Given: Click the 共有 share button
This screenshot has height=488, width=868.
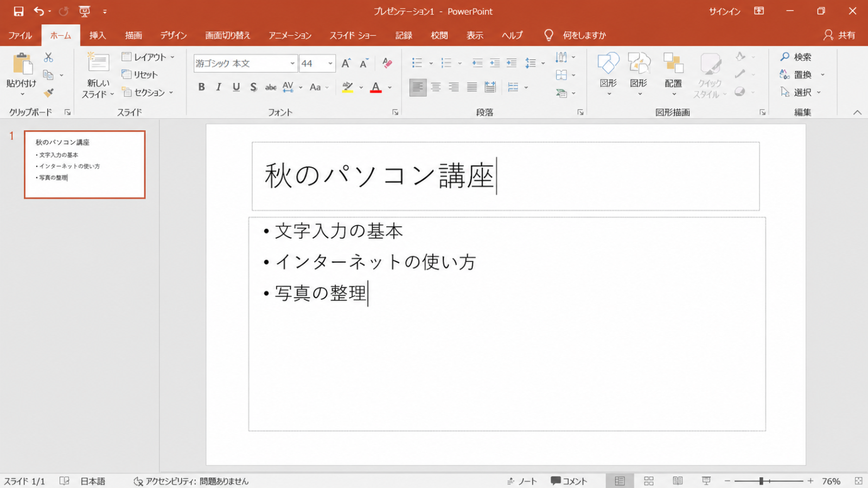Looking at the screenshot, I should (x=839, y=35).
